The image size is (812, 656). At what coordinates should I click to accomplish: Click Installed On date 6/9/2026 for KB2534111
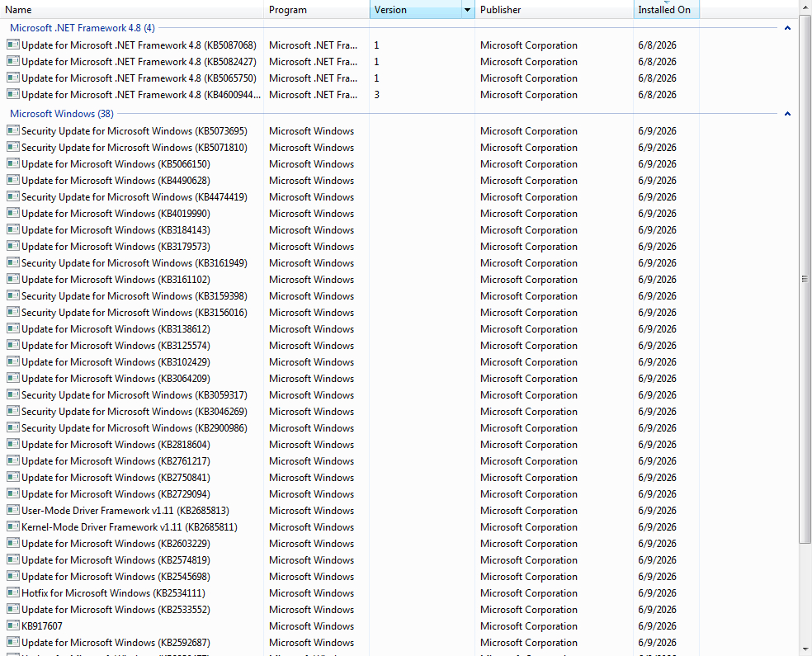(x=657, y=592)
